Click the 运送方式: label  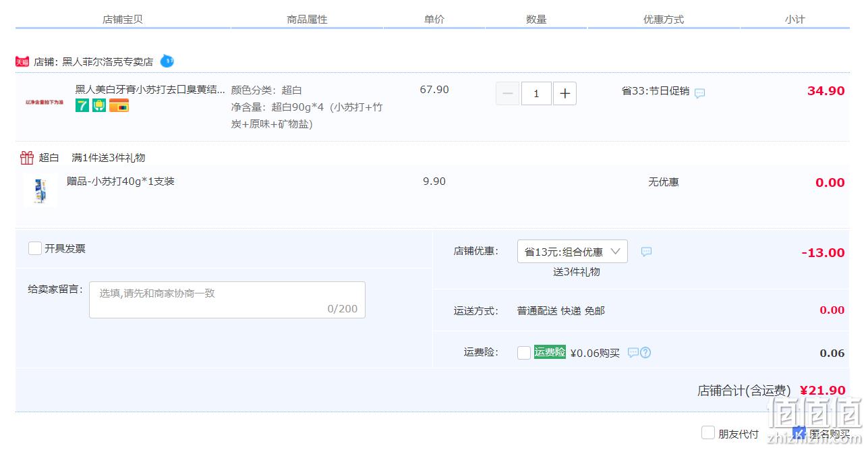pos(476,311)
